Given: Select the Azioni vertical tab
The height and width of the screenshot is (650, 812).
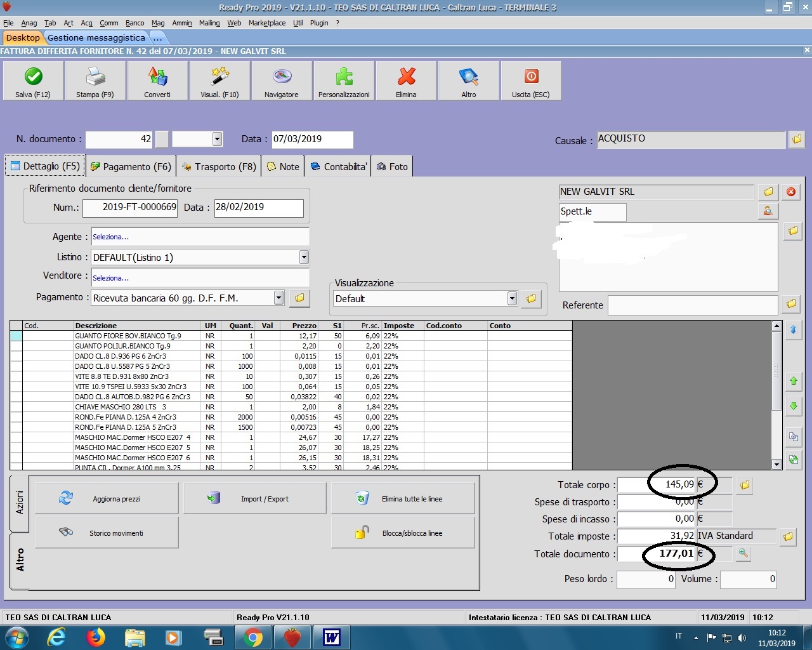Looking at the screenshot, I should pyautogui.click(x=20, y=502).
